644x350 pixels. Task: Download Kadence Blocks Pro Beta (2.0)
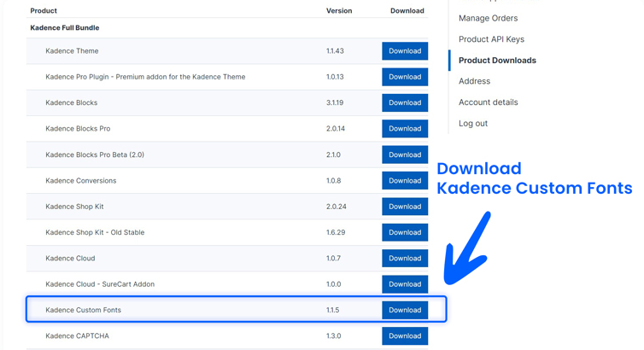(x=404, y=155)
